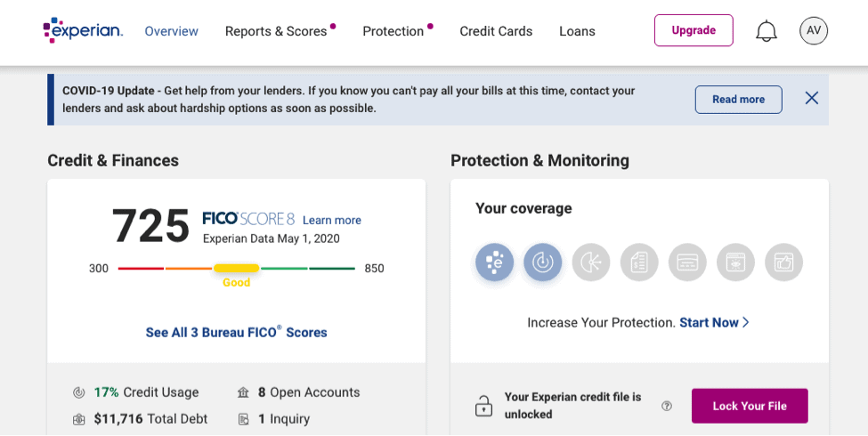
Task: Click the Credit Usage gauge icon
Action: coord(78,392)
